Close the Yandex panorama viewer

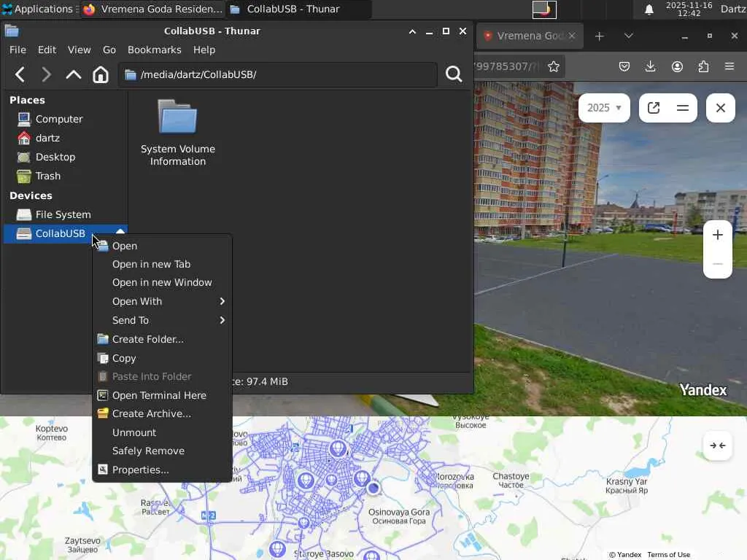point(720,108)
